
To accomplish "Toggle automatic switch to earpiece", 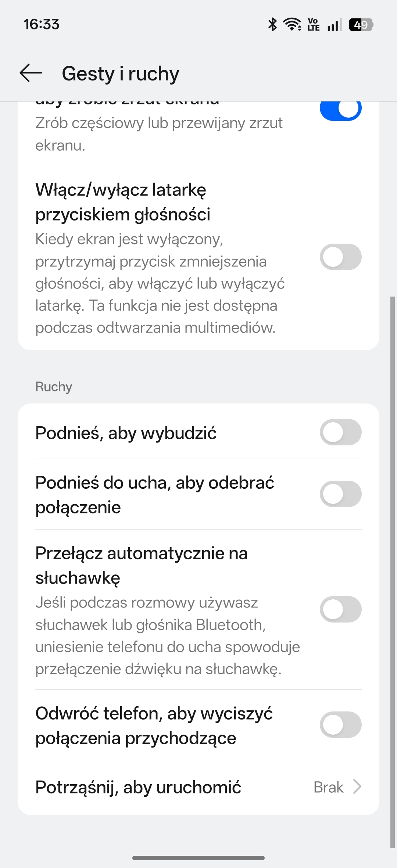I will pos(340,609).
